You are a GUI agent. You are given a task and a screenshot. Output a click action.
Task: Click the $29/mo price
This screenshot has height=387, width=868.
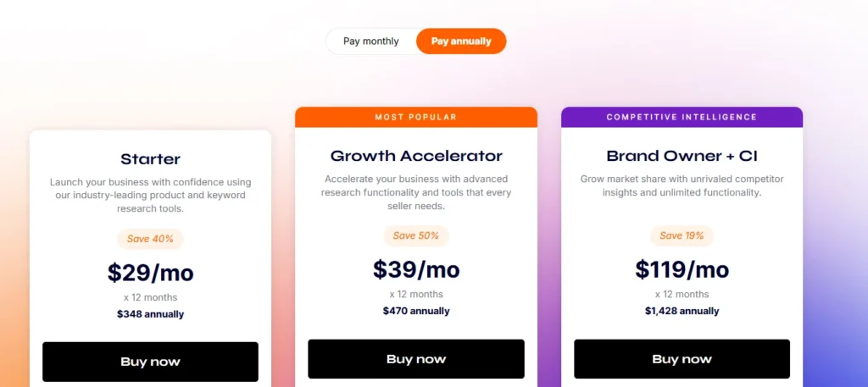click(x=150, y=273)
